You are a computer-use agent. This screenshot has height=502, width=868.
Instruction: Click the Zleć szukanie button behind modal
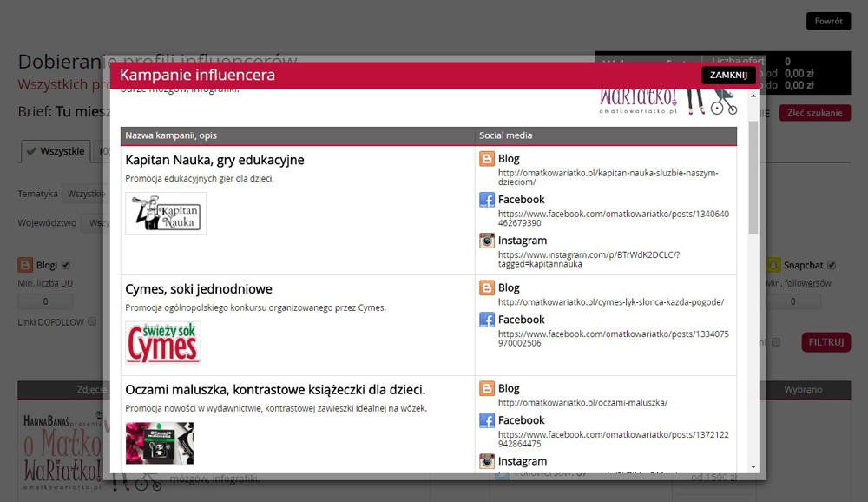click(815, 113)
